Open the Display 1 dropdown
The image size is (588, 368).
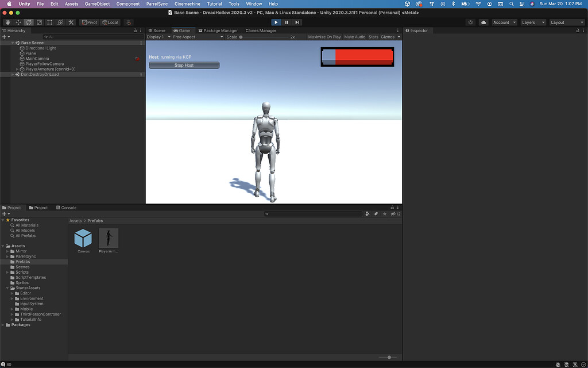click(156, 36)
